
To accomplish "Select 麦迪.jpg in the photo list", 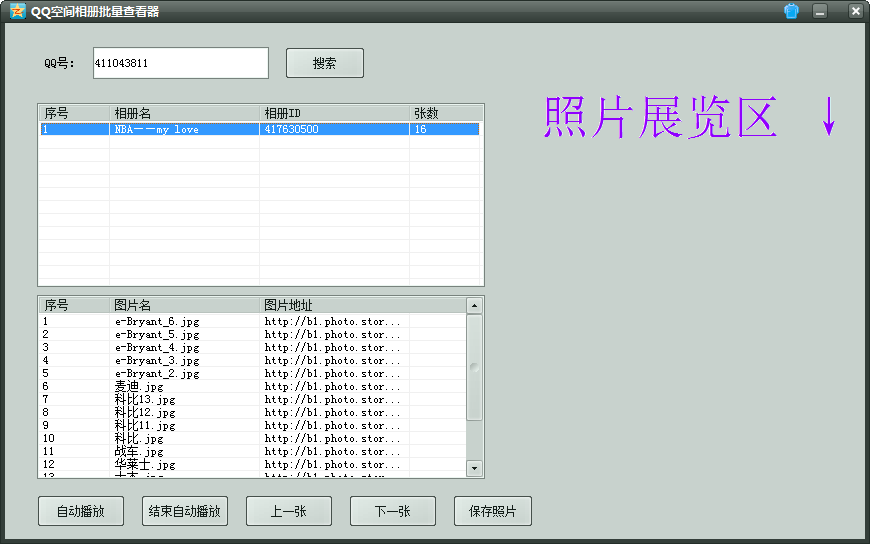I will coord(139,386).
